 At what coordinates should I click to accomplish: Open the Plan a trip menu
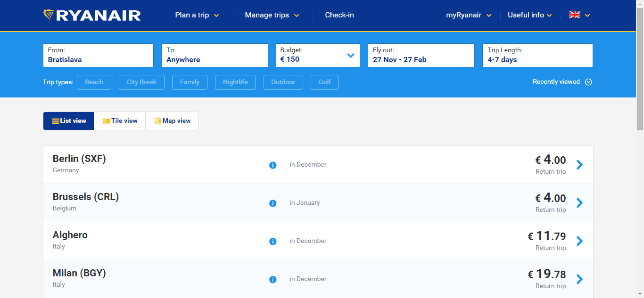(x=197, y=15)
